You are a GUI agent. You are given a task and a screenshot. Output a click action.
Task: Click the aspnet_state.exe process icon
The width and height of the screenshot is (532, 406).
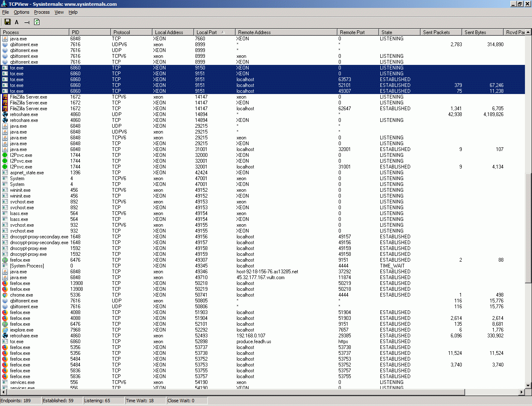(5, 173)
